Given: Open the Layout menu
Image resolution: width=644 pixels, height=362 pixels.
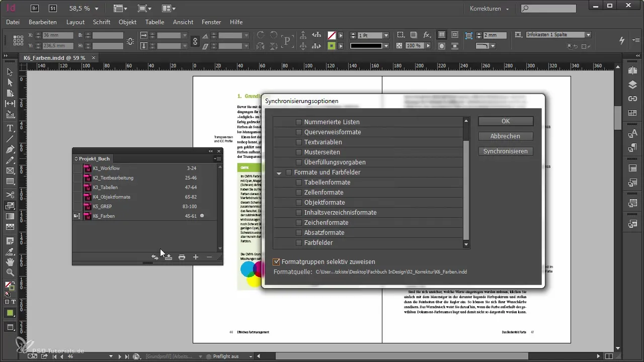Looking at the screenshot, I should pyautogui.click(x=75, y=22).
